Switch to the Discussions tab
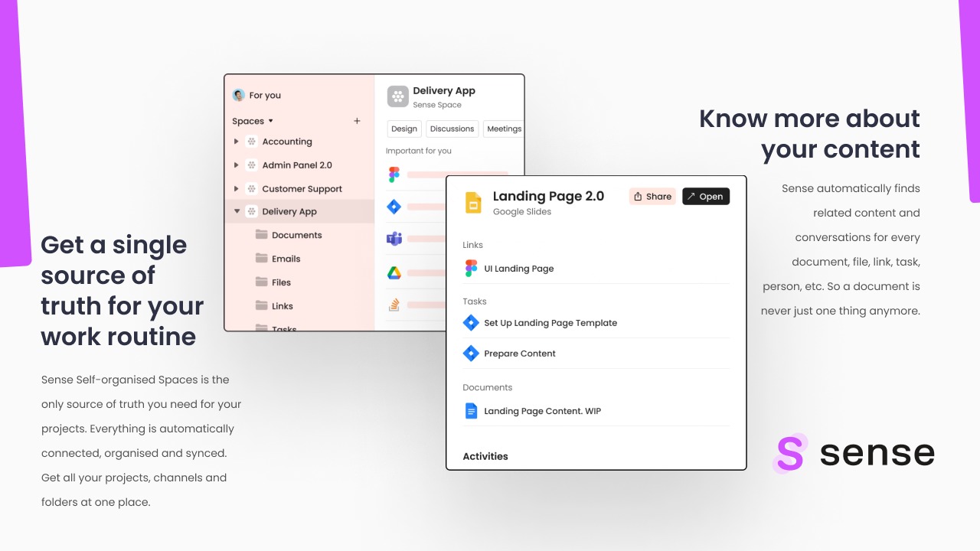 452,129
